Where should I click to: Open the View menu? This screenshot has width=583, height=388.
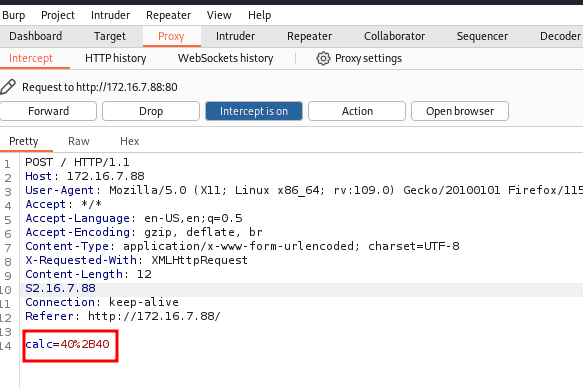pos(219,15)
